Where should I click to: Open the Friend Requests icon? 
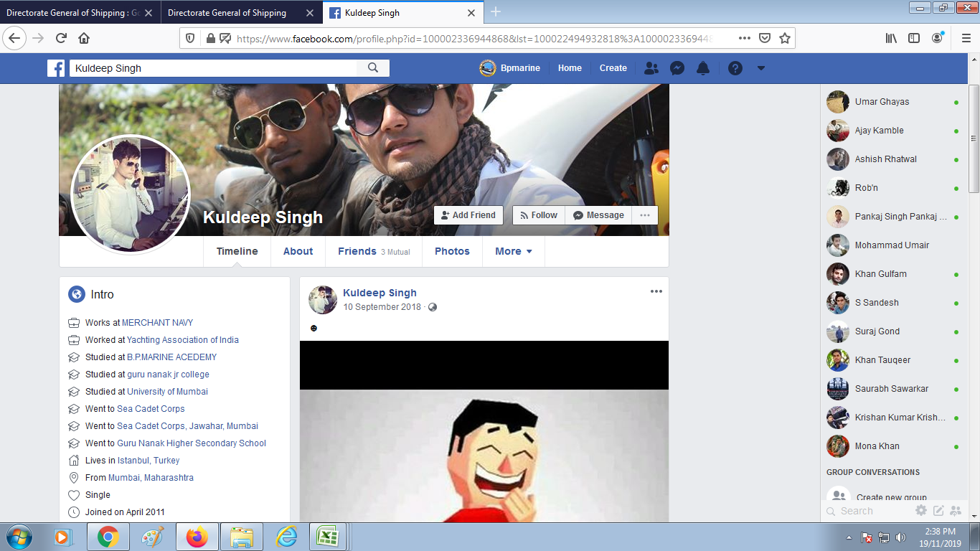click(x=651, y=68)
